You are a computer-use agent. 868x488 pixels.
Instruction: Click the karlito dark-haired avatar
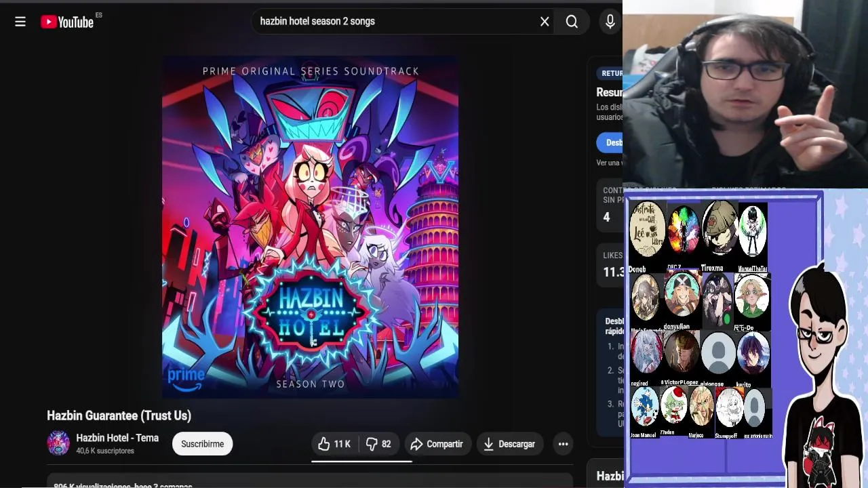click(753, 354)
